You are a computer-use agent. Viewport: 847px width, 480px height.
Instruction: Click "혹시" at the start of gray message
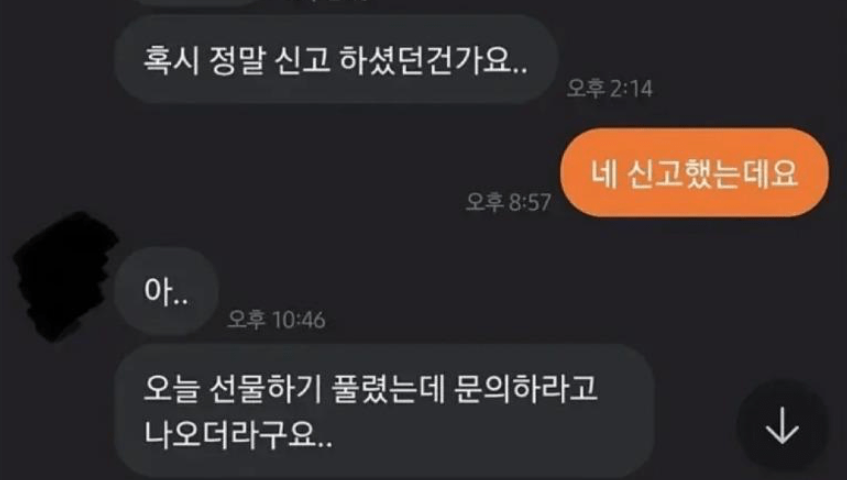tap(170, 60)
